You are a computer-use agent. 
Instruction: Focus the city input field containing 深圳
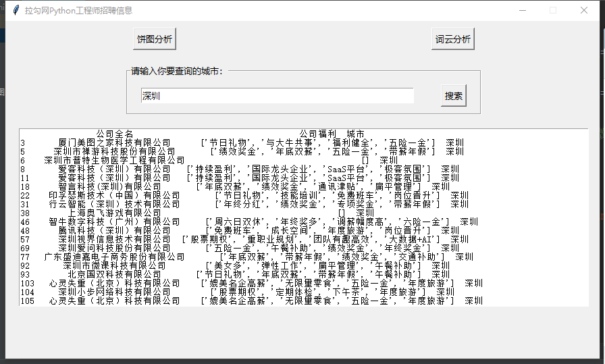coord(278,96)
